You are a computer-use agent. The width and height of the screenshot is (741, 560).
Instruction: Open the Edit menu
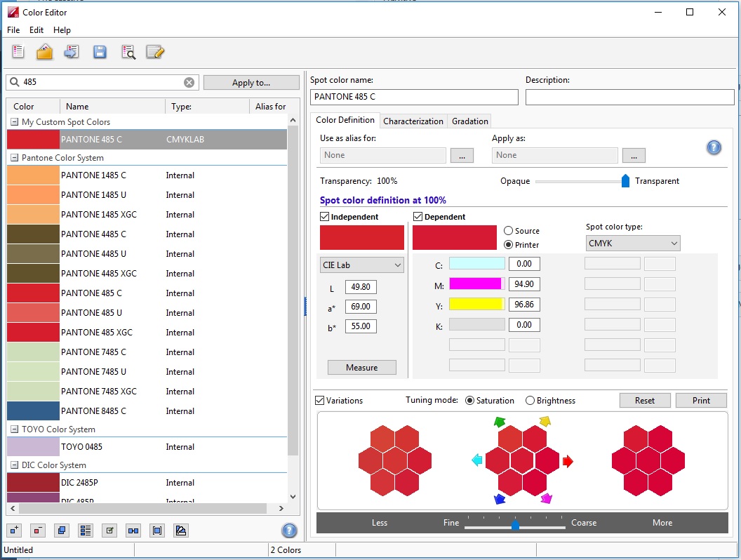pos(36,29)
